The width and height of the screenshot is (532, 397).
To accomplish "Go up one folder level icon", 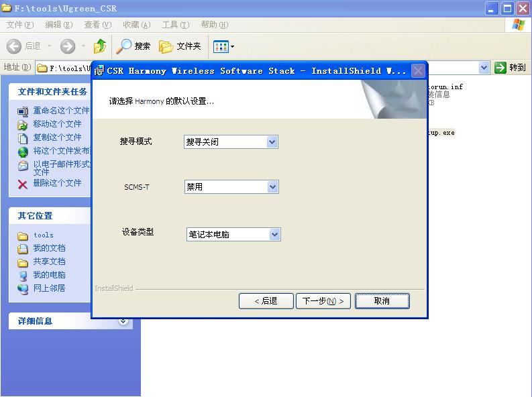I will (100, 46).
